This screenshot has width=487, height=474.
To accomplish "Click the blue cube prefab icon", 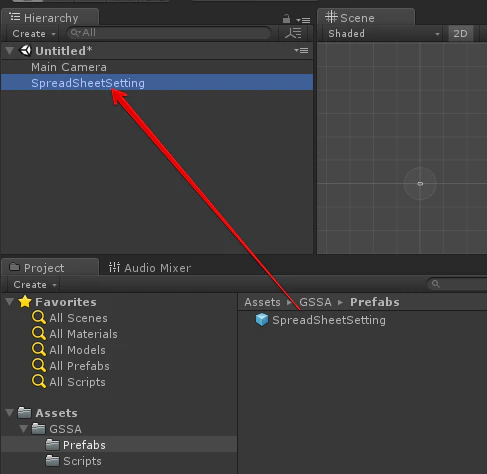I will point(262,320).
